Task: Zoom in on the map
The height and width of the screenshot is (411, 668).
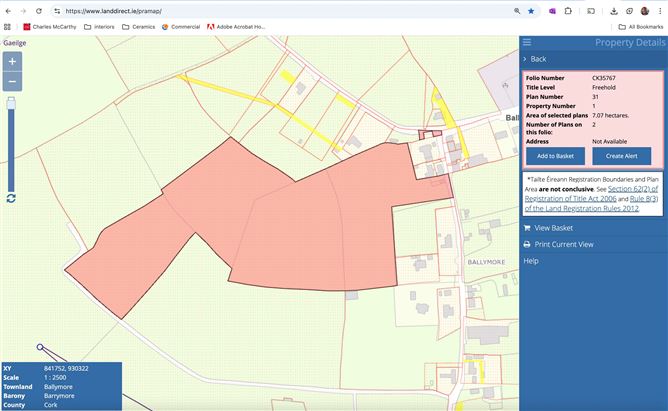Action: point(12,62)
